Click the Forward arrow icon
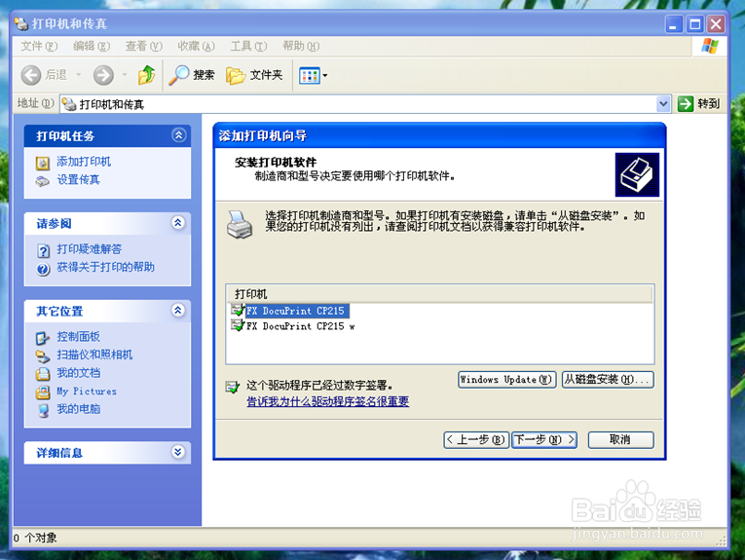The width and height of the screenshot is (745, 560). click(x=103, y=75)
